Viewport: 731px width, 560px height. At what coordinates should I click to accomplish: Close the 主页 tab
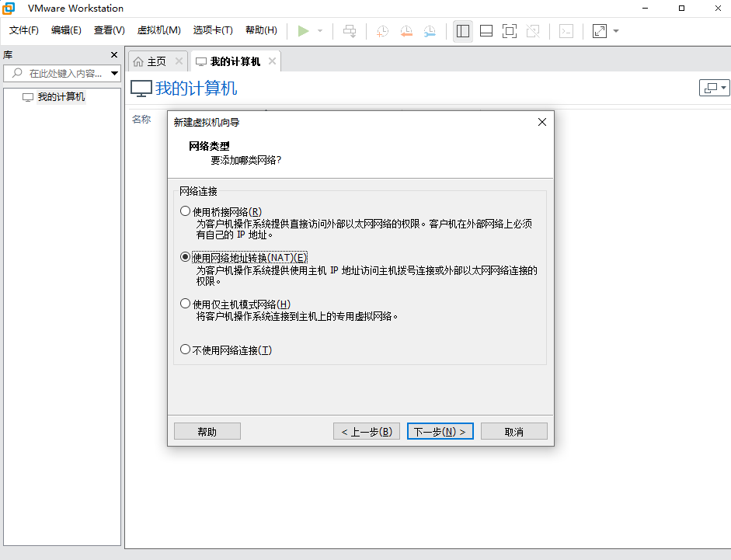[179, 61]
